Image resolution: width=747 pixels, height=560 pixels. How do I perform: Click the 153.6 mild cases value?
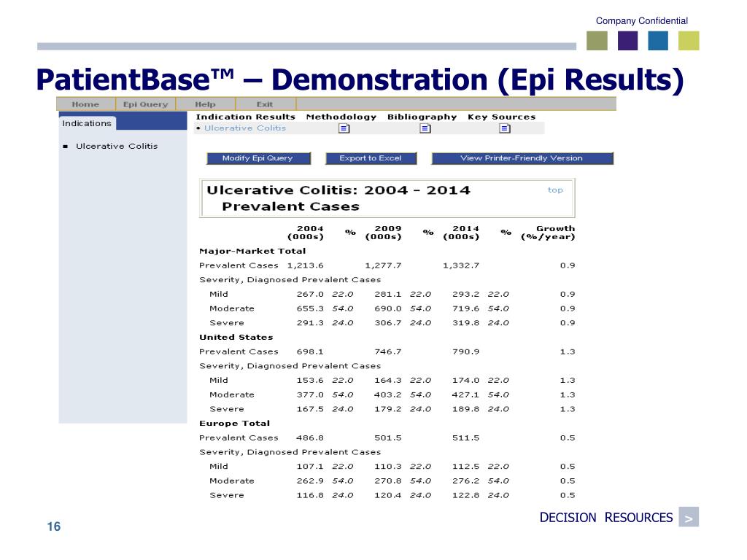(x=310, y=381)
